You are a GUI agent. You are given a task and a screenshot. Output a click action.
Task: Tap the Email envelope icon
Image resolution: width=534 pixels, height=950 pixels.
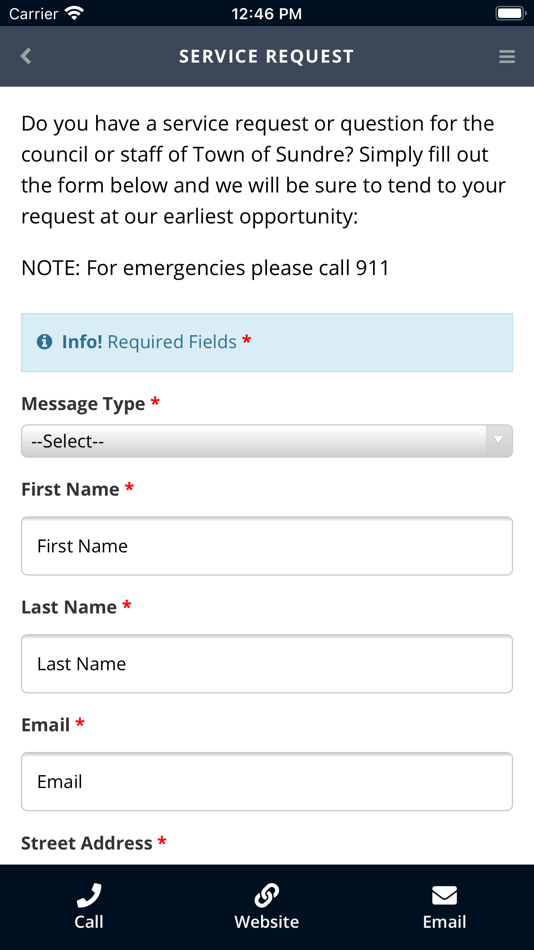click(444, 895)
